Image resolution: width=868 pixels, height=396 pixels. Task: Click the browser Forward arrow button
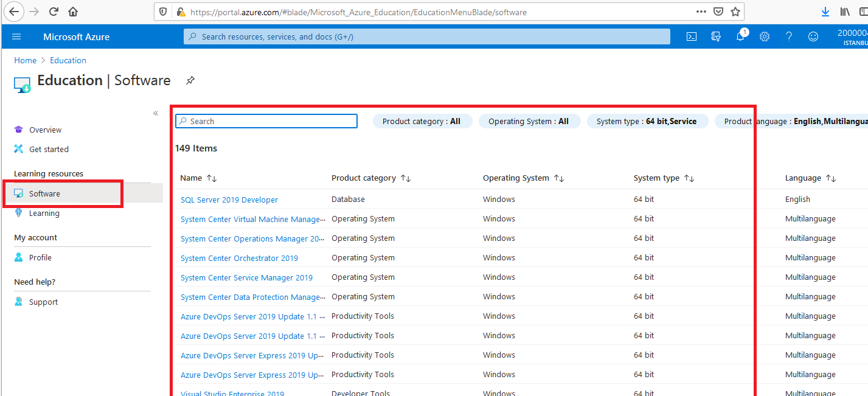(35, 12)
